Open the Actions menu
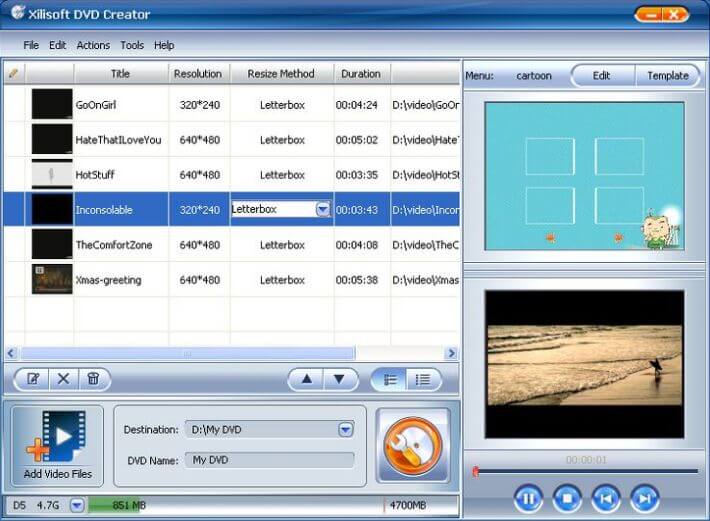Screen dimensions: 710x521 (93, 45)
